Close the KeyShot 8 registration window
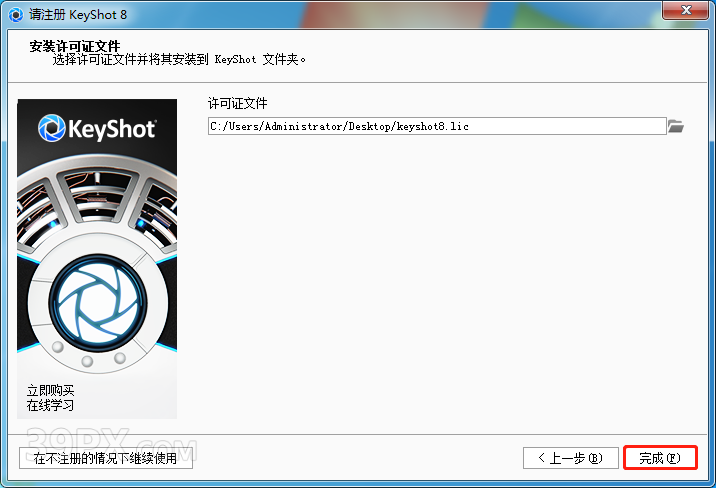Viewport: 716px width, 488px height. coord(685,12)
